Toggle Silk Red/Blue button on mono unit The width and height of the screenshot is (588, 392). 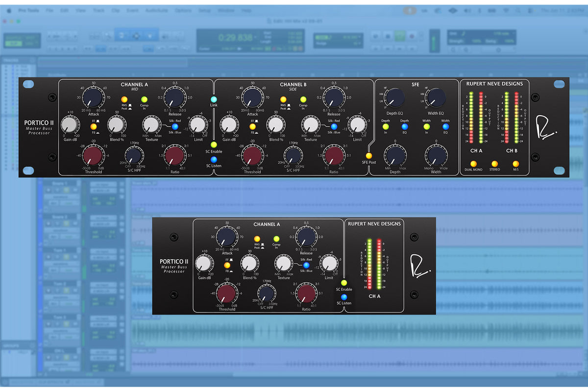(306, 265)
